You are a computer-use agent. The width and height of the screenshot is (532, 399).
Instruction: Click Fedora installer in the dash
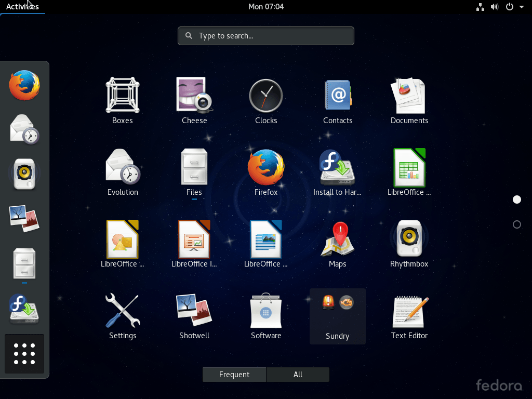pyautogui.click(x=24, y=309)
